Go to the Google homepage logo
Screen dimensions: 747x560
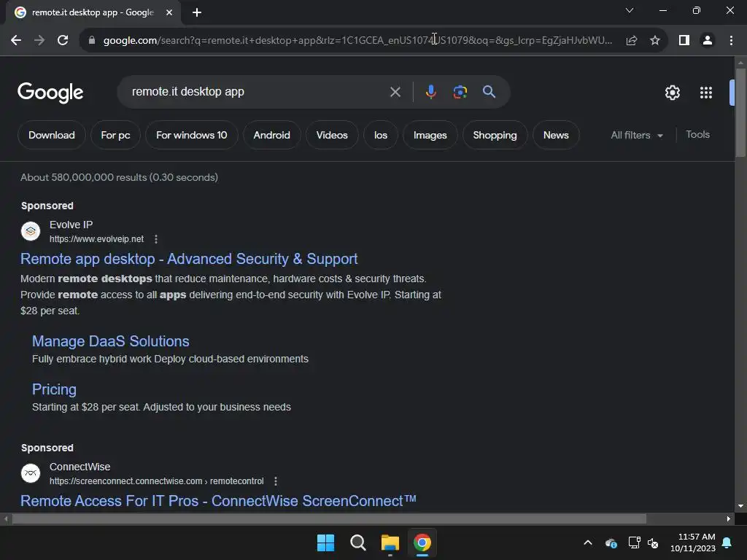coord(50,93)
